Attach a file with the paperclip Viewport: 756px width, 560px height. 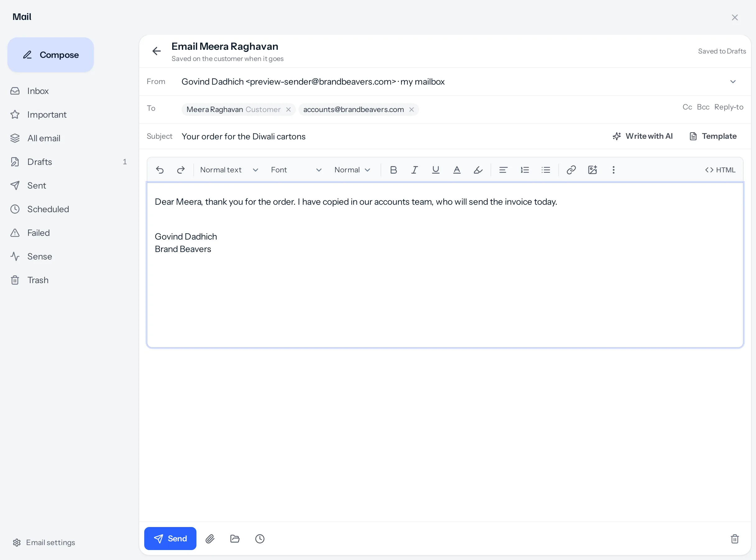pos(210,539)
